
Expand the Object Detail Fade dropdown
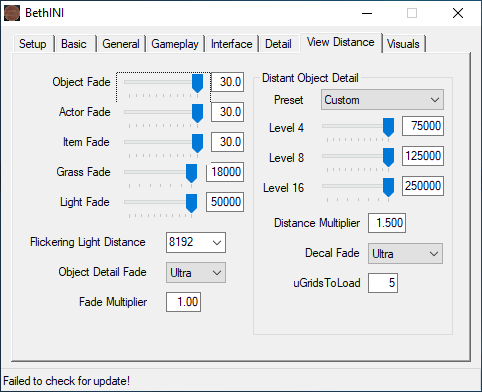[x=196, y=273]
